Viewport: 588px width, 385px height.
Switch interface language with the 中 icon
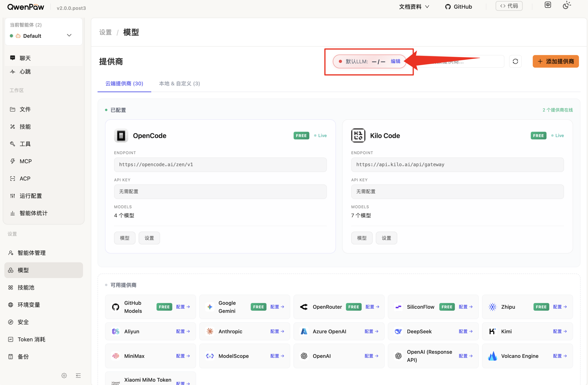(548, 5)
